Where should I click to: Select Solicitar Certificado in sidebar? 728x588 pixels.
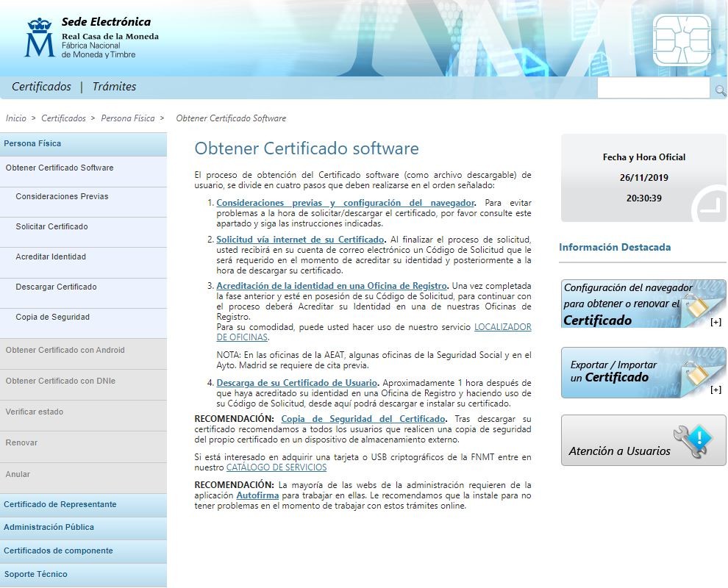(51, 226)
